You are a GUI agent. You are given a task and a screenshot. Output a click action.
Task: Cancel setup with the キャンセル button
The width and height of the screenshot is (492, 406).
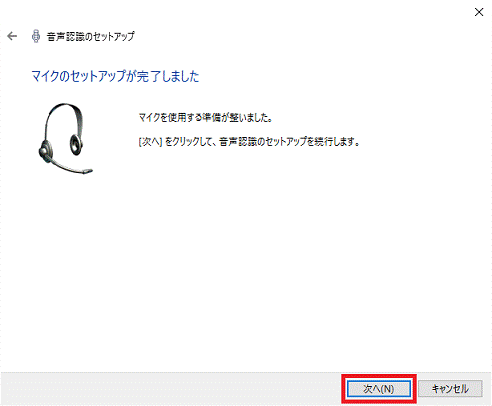pyautogui.click(x=450, y=389)
